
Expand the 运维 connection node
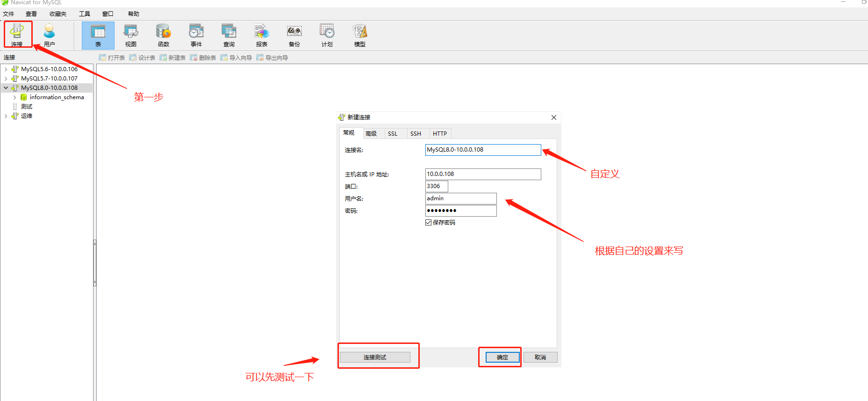point(6,116)
